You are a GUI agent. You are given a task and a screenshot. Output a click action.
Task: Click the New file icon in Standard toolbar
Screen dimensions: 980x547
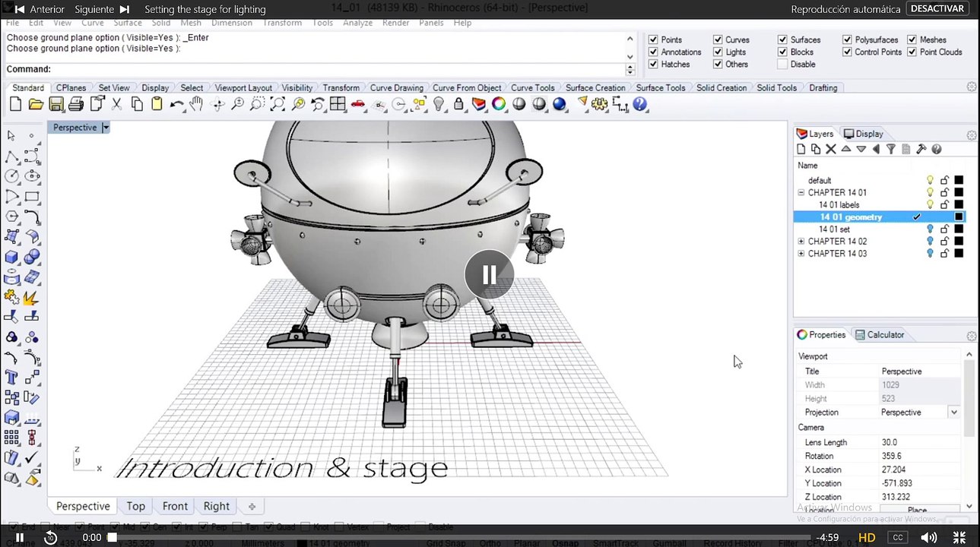pyautogui.click(x=15, y=104)
